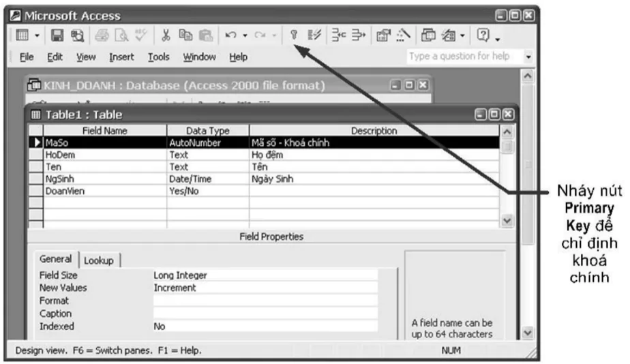Open the Indexes toolbar icon
630x364 pixels.
314,35
